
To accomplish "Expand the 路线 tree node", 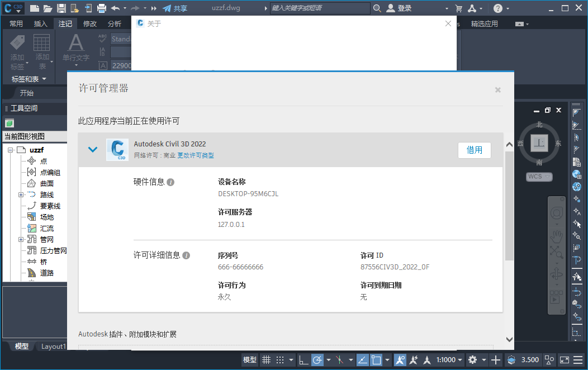I will (21, 195).
